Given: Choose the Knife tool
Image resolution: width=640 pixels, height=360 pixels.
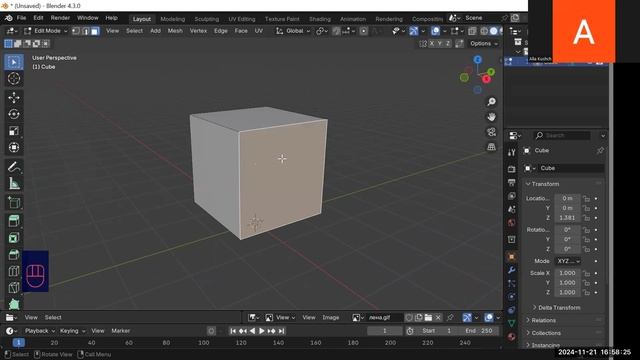Looking at the screenshot, I should coord(14,287).
